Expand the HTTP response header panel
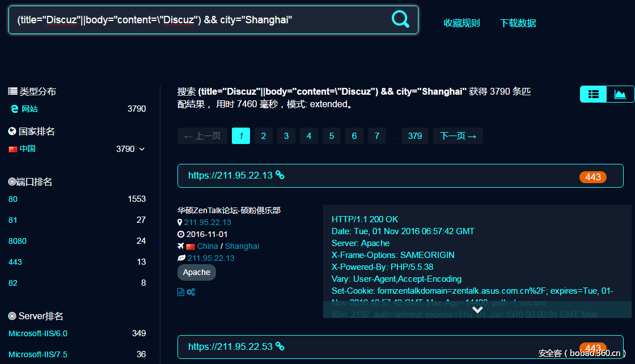Screen dimensions: 635x364 [477, 310]
